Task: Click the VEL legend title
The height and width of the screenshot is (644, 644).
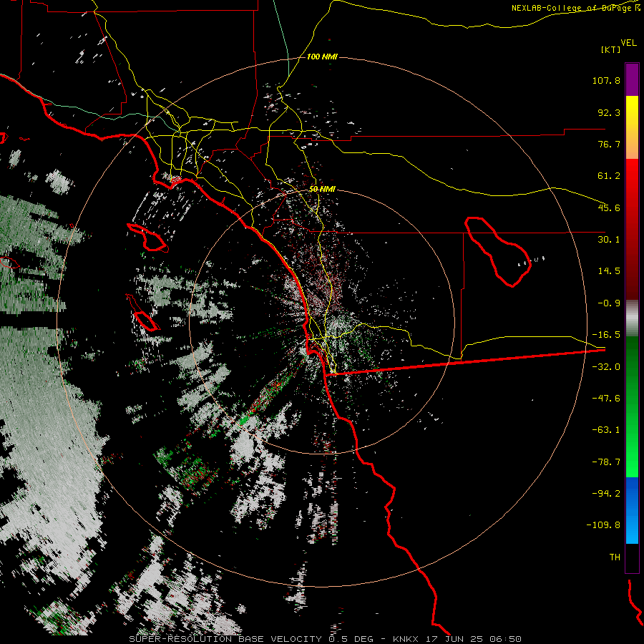Action: click(x=628, y=43)
